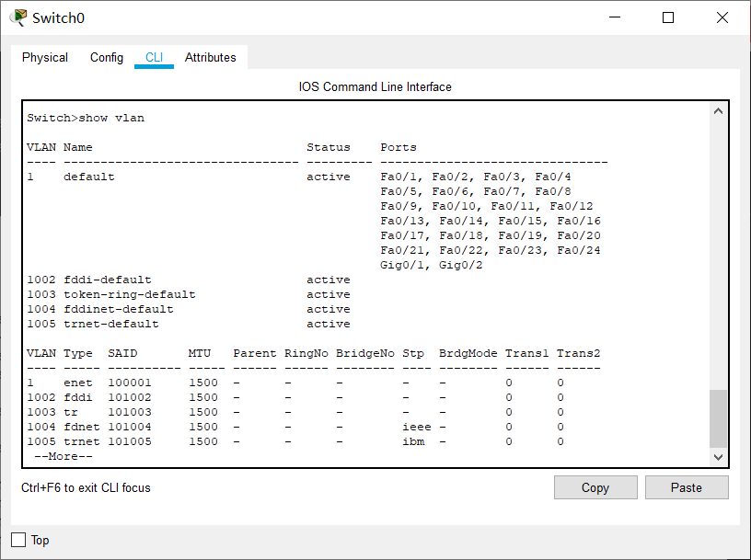This screenshot has width=751, height=560.
Task: Minimize the Switch0 window
Action: 615,17
